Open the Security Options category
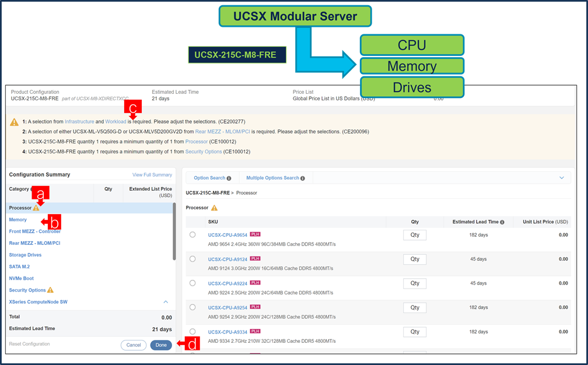 27,290
